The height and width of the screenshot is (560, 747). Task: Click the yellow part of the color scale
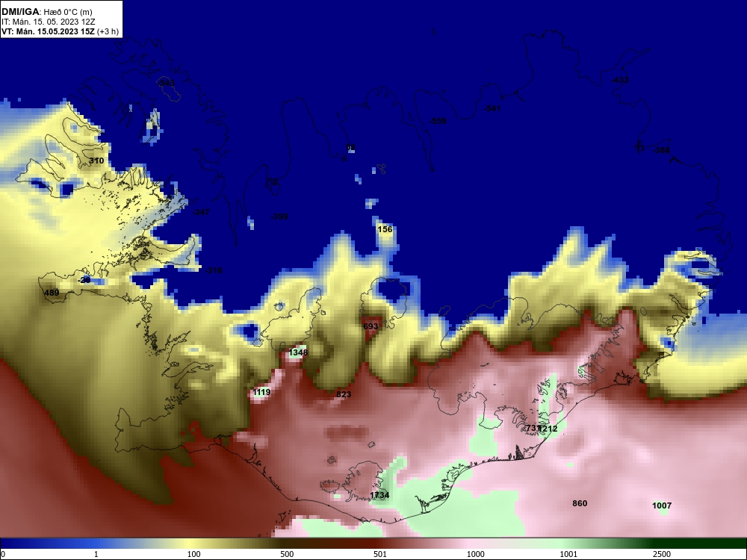click(x=190, y=544)
